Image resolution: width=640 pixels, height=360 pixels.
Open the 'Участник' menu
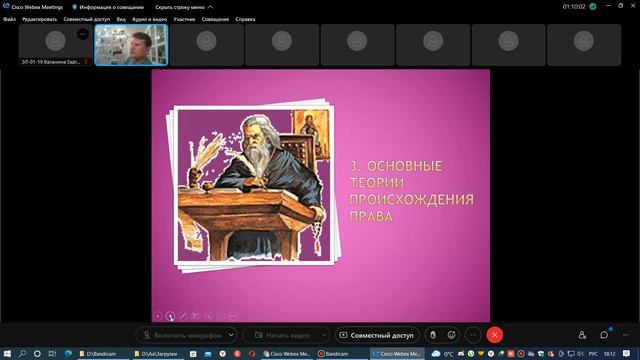184,19
